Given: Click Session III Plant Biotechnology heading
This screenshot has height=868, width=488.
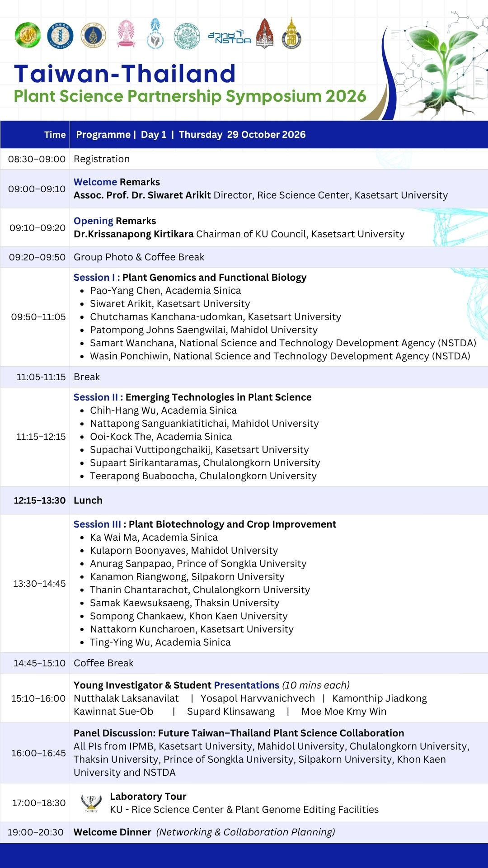Looking at the screenshot, I should tap(205, 524).
